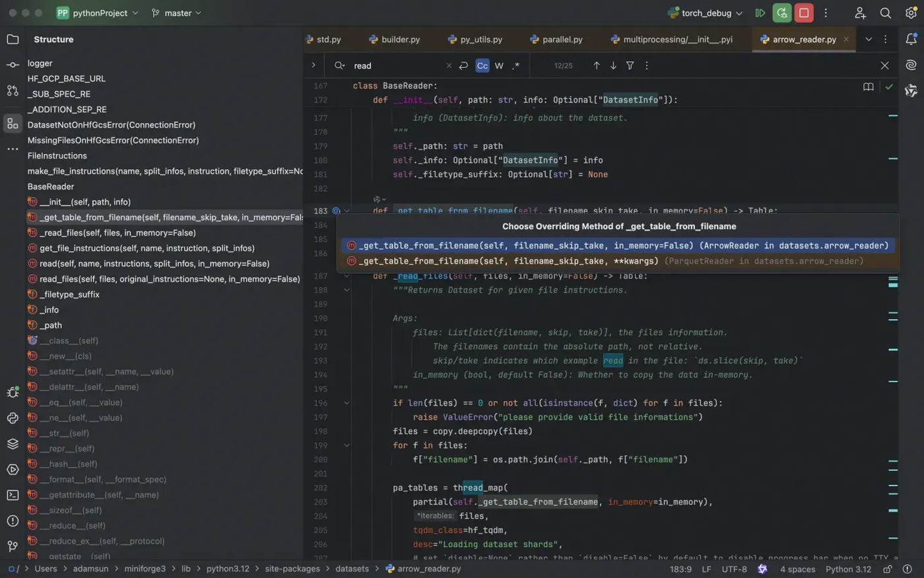Viewport: 924px width, 578px height.
Task: Jump to previous search occurrence arrow
Action: point(597,65)
